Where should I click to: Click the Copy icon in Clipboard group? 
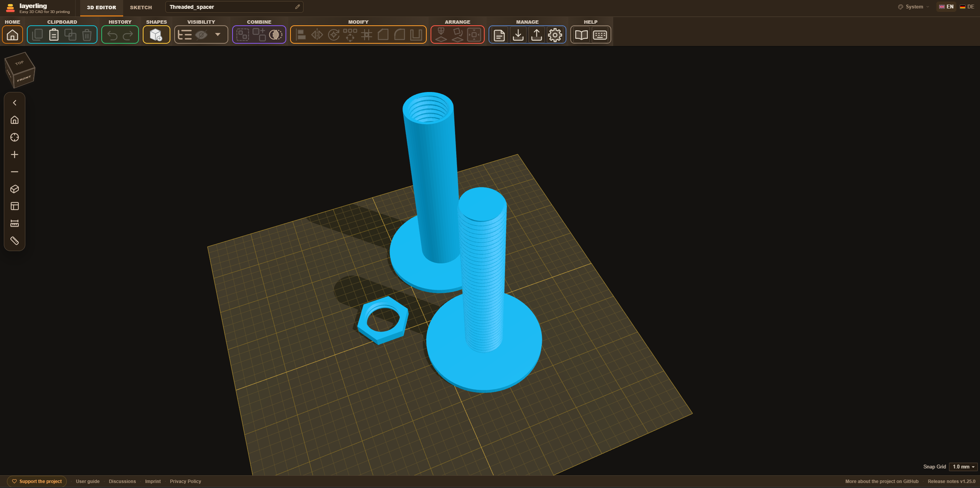(38, 35)
